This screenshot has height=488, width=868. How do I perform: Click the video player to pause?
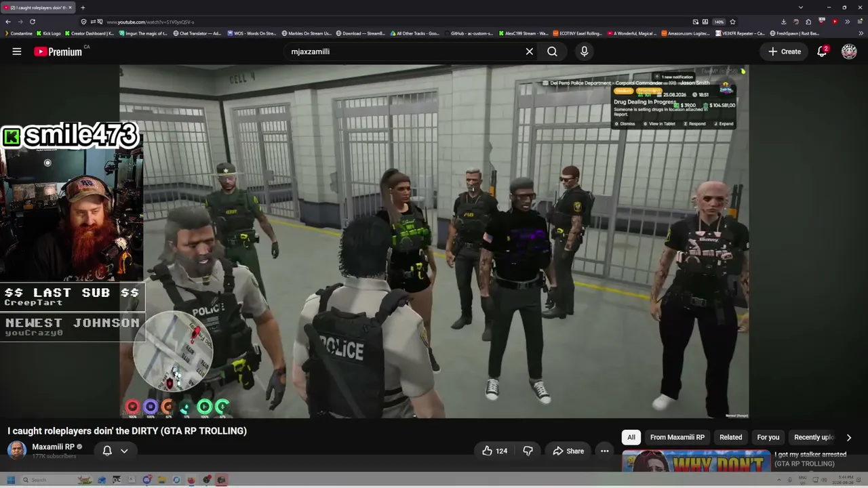434,242
